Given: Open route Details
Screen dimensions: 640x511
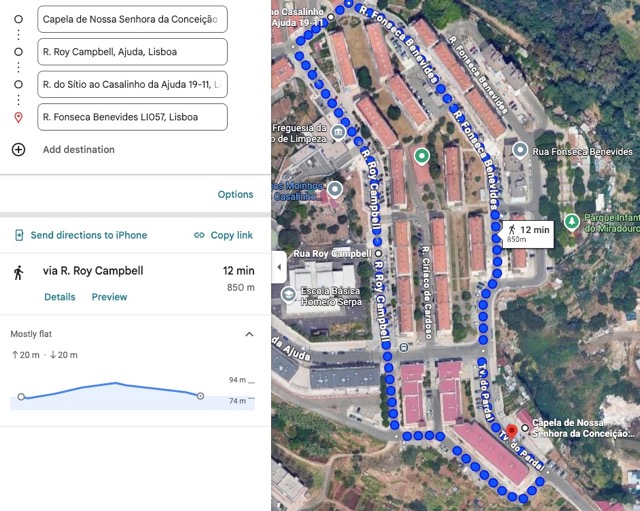Looking at the screenshot, I should click(59, 297).
